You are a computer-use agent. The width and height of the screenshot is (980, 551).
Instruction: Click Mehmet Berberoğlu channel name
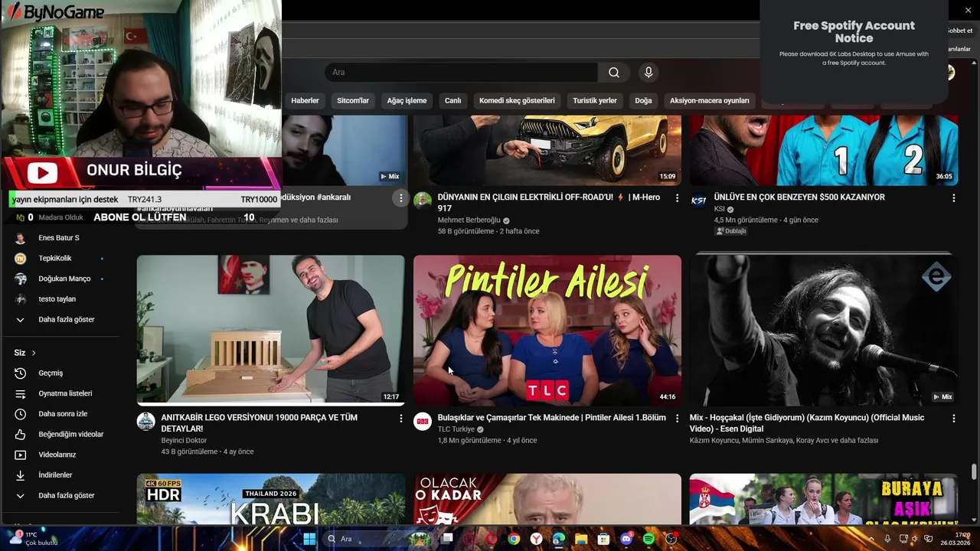[x=469, y=220]
